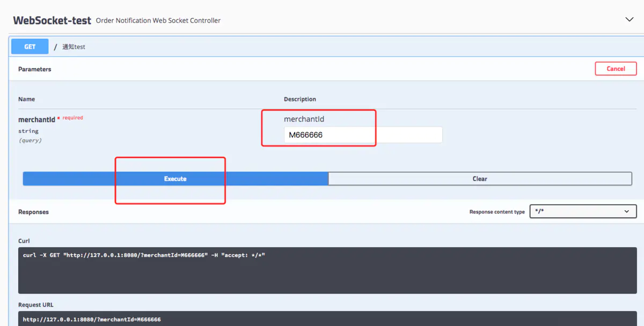Click the WebSocket-test controller title
The width and height of the screenshot is (644, 326).
(x=52, y=20)
